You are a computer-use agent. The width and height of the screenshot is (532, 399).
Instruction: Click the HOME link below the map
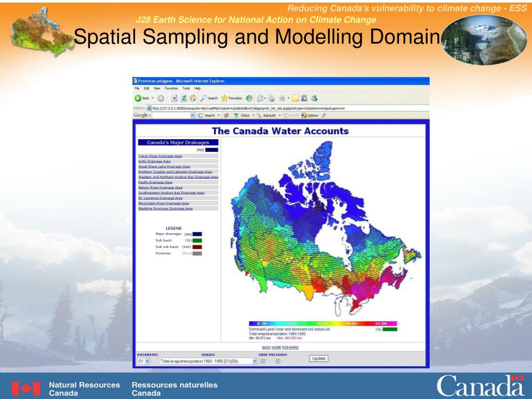coord(276,348)
